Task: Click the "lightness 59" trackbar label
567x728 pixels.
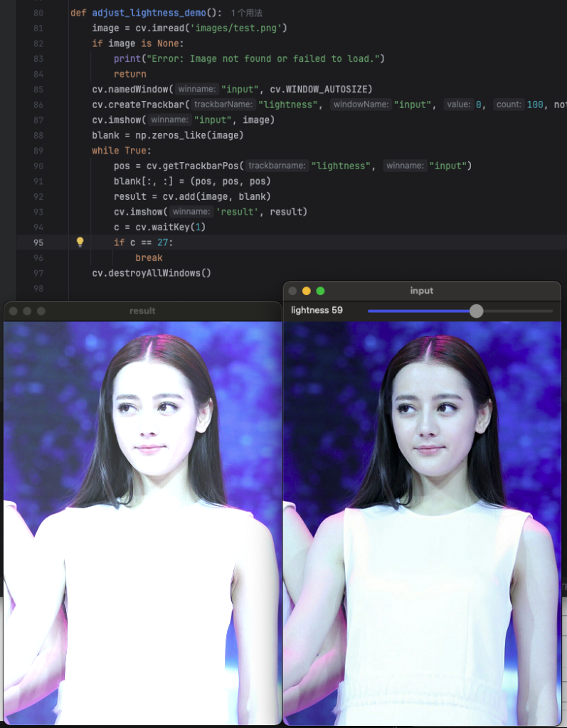Action: coord(317,310)
